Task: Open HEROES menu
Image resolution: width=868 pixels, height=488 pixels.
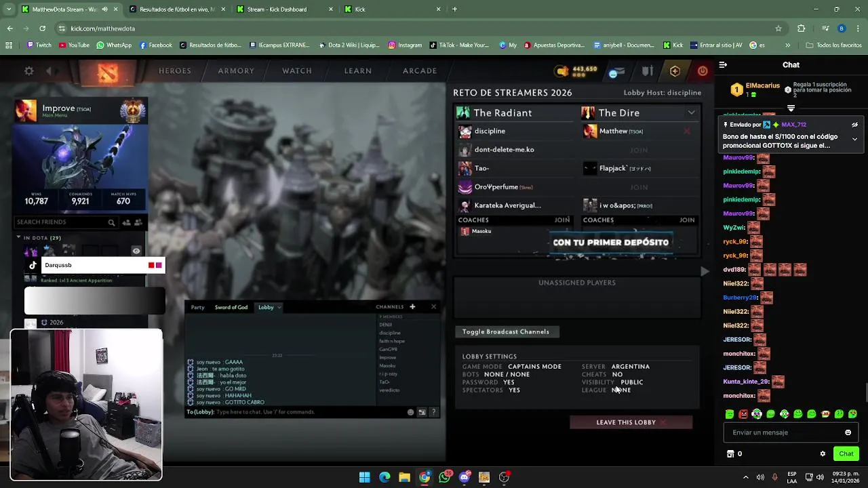Action: pos(175,70)
